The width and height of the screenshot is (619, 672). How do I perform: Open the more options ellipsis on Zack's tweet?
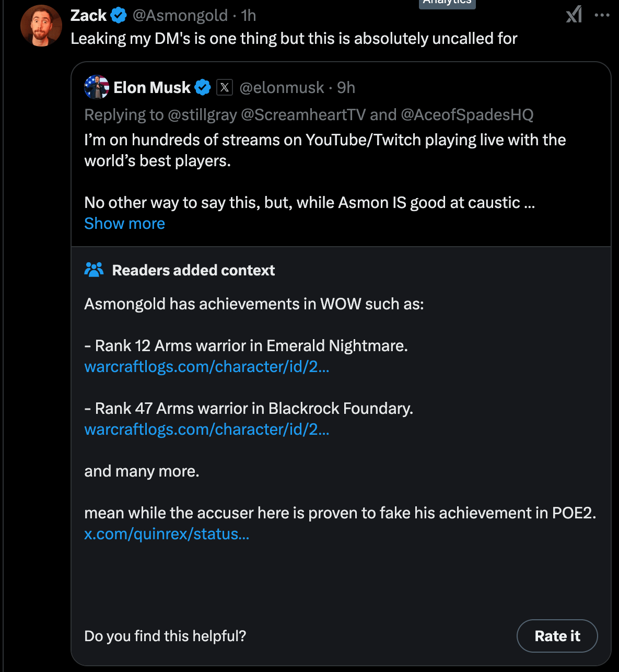pyautogui.click(x=603, y=15)
